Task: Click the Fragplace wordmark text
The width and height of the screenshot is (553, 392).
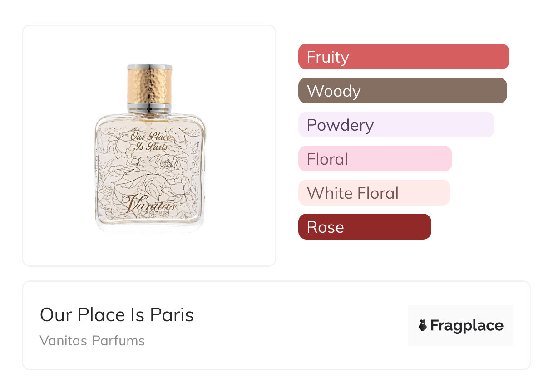Action: tap(467, 326)
